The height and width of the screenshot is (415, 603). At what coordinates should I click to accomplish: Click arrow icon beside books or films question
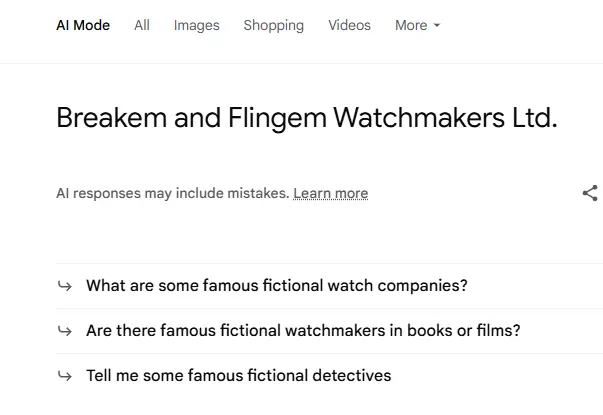coord(65,331)
